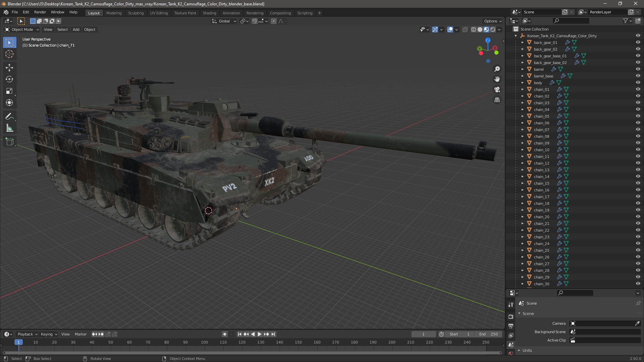The width and height of the screenshot is (644, 362).
Task: Hide back_gear_01 in outliner
Action: 638,42
